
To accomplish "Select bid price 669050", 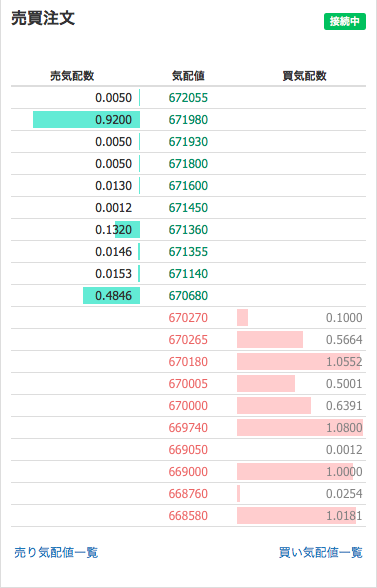I will point(188,450).
